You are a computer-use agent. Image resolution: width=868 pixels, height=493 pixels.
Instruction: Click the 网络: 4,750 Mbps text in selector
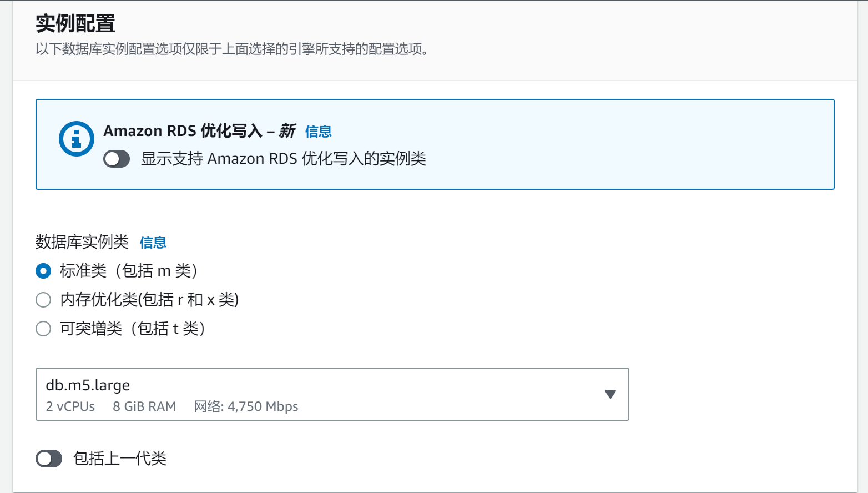click(246, 406)
